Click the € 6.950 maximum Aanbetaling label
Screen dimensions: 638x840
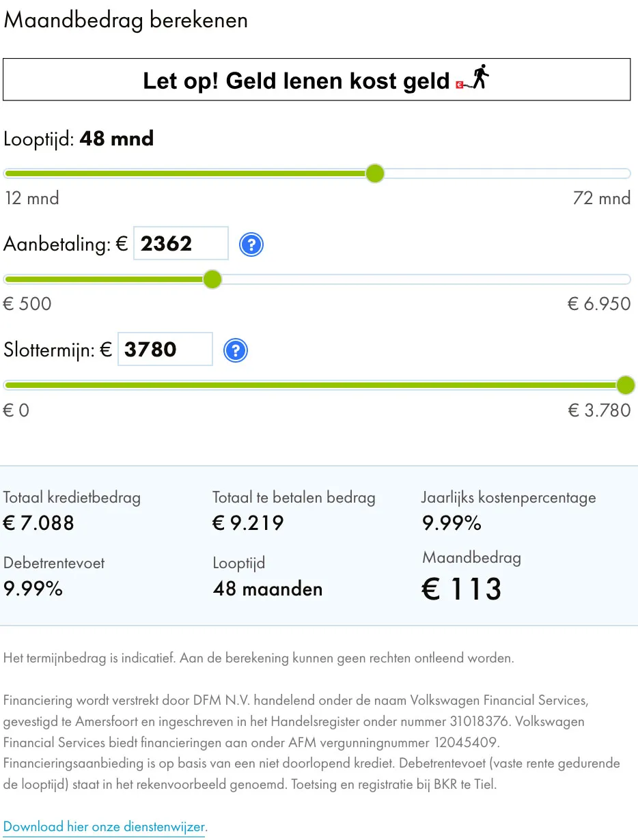599,305
